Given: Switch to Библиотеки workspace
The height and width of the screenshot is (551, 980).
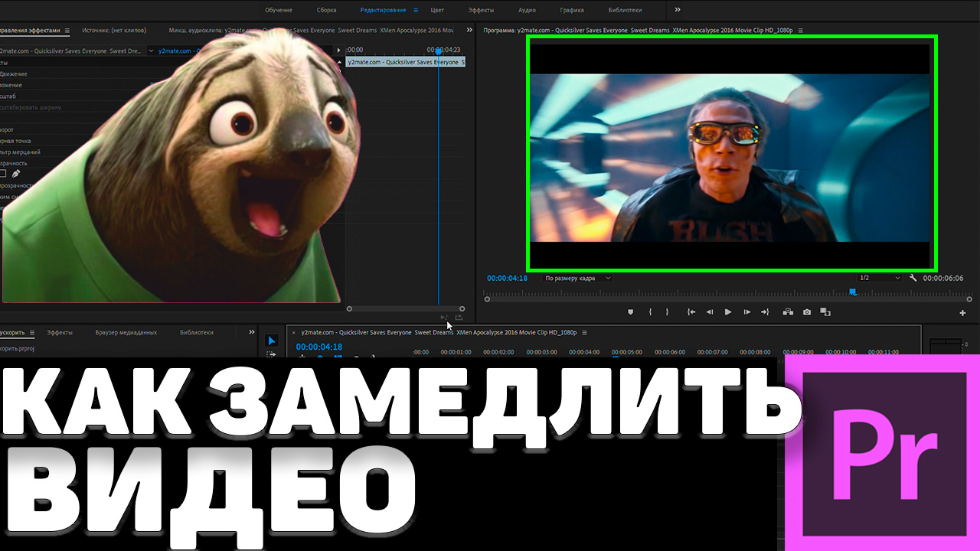Looking at the screenshot, I should pos(625,10).
